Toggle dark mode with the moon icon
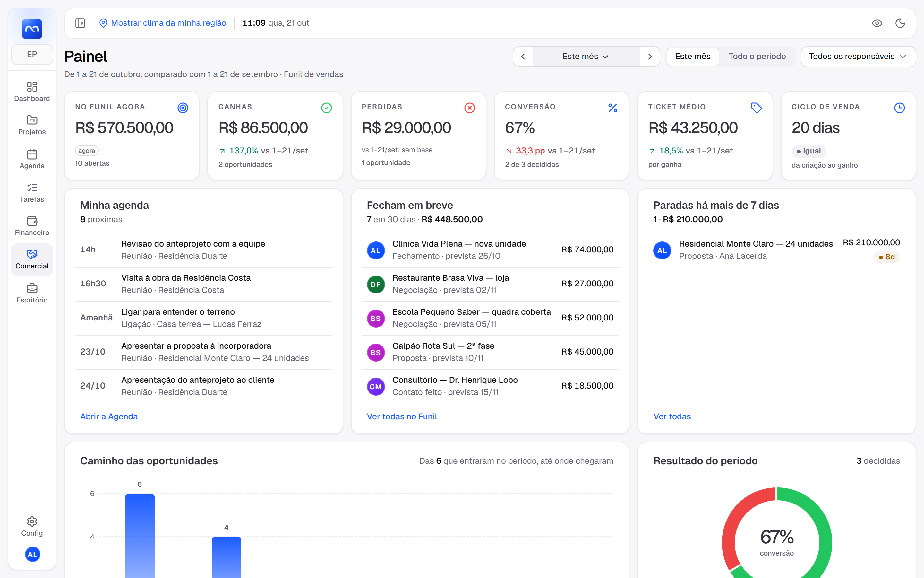This screenshot has height=578, width=924. [900, 23]
